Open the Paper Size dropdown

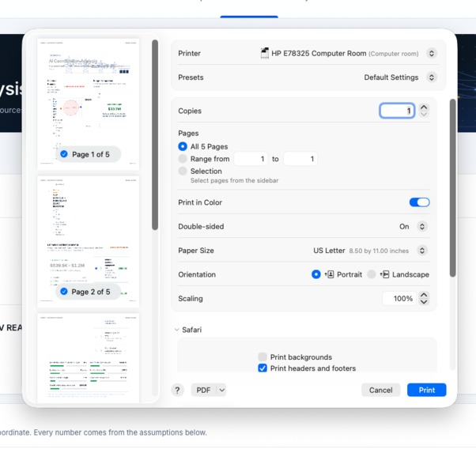tap(422, 251)
